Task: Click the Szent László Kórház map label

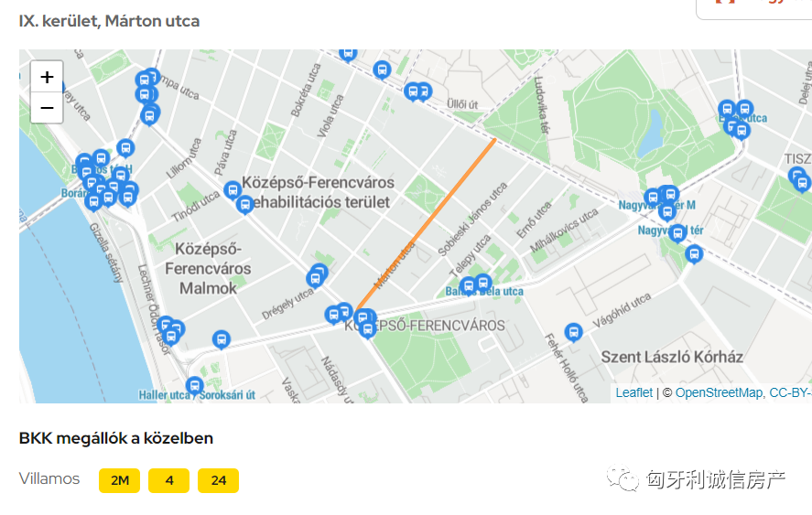Action: point(672,357)
